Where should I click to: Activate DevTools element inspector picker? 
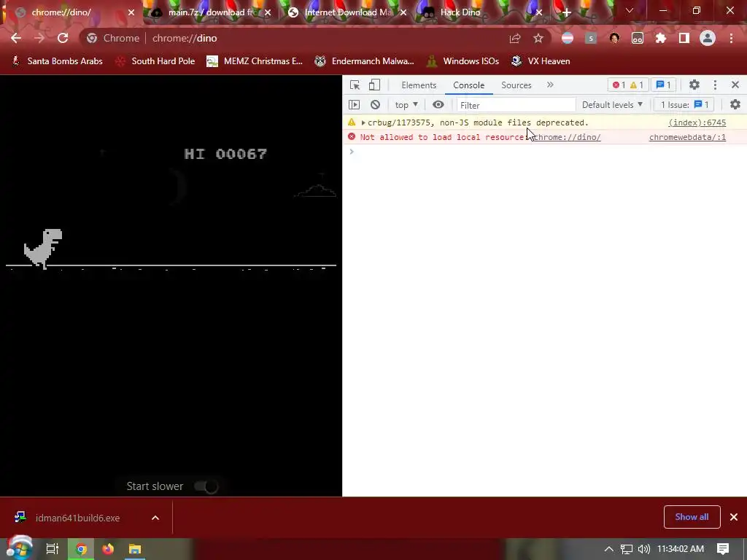355,85
